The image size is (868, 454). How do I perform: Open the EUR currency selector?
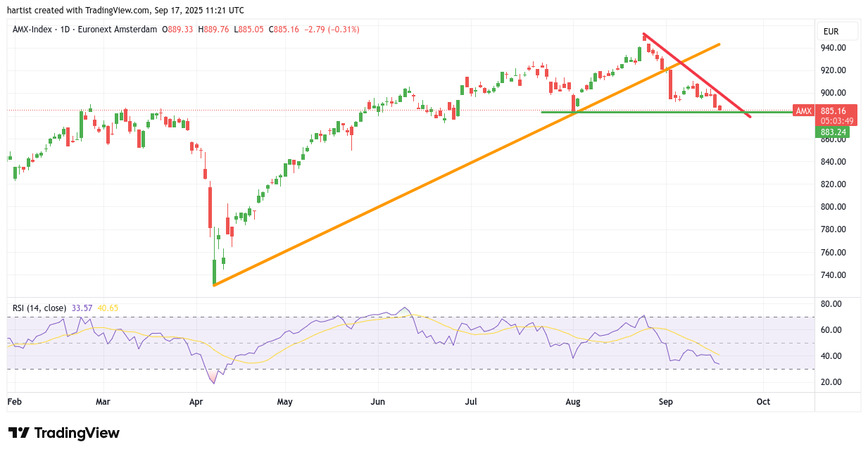[837, 31]
